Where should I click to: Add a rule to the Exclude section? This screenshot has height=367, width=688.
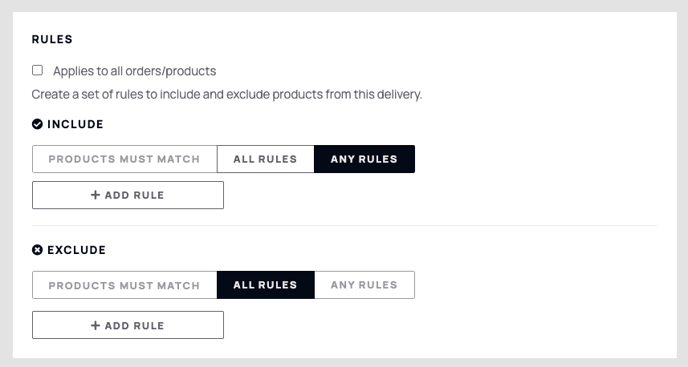coord(128,325)
